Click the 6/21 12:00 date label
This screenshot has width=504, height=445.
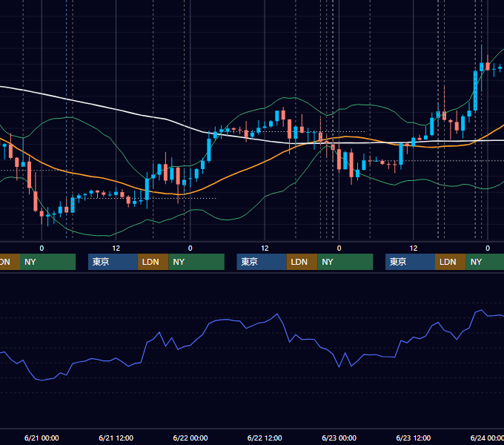(116, 438)
